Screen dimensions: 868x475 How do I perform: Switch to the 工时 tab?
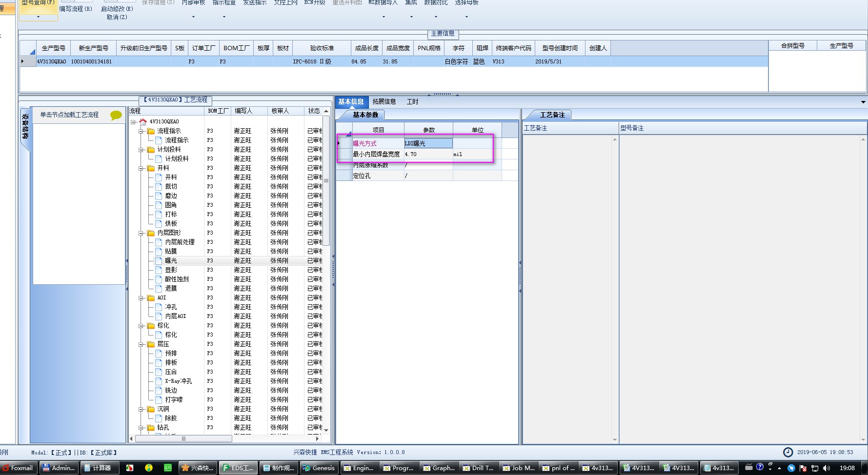(413, 102)
